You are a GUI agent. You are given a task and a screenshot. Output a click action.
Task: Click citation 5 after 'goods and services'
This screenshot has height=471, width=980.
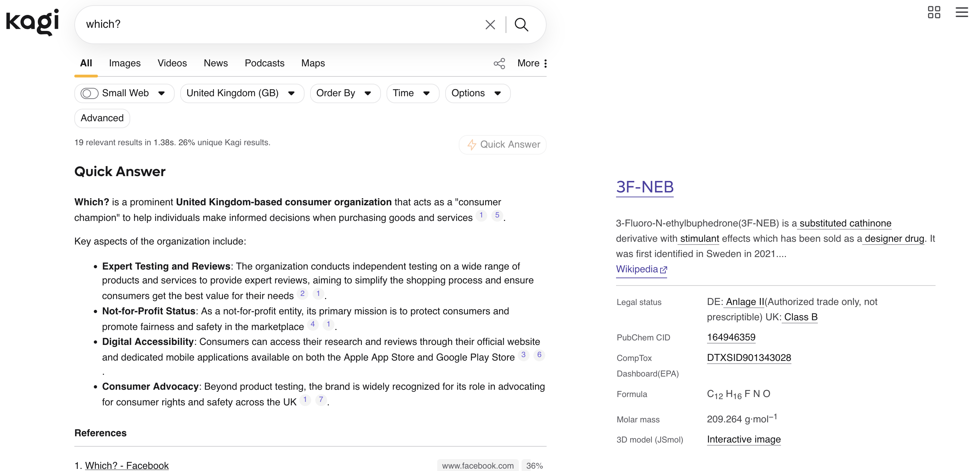point(497,215)
